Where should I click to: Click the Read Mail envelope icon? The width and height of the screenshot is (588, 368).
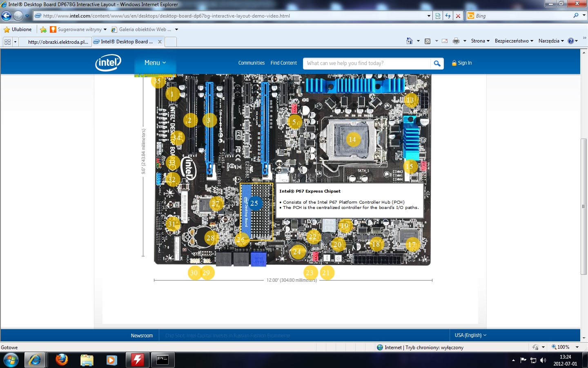[445, 41]
